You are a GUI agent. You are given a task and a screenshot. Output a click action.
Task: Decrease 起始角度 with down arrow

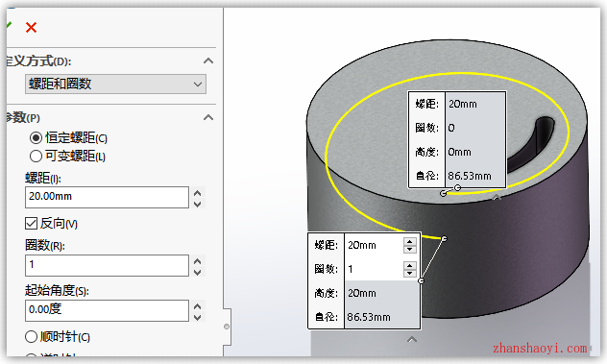click(x=198, y=317)
